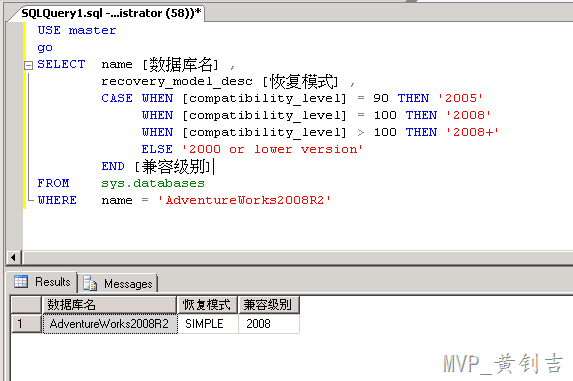Click the 'AdventureWorks2008R2' string in WHERE clause
573x381 pixels.
coord(244,200)
